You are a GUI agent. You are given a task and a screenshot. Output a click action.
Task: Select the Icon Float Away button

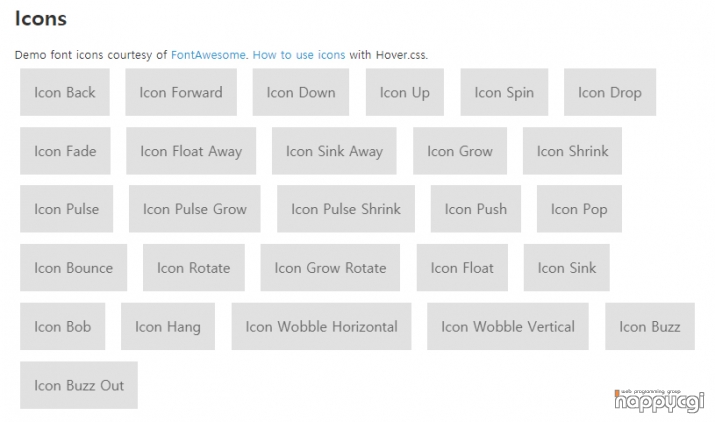[x=191, y=151]
